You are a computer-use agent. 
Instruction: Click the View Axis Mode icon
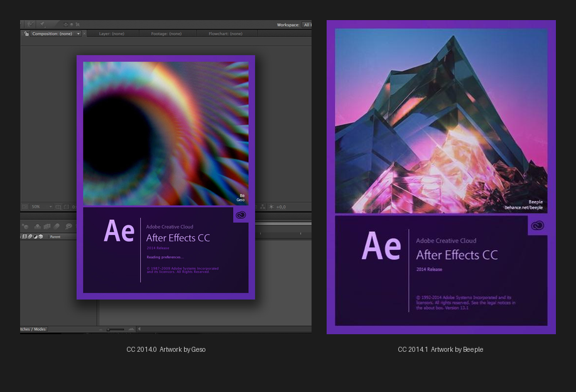tap(77, 24)
